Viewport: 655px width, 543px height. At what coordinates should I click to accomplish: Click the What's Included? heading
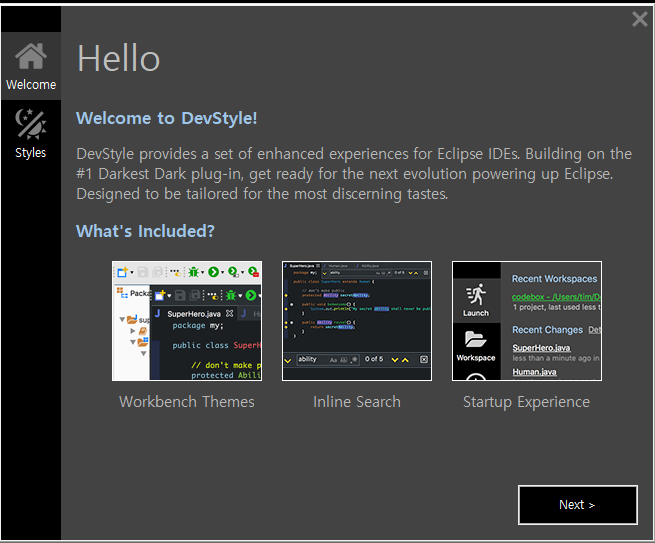145,231
